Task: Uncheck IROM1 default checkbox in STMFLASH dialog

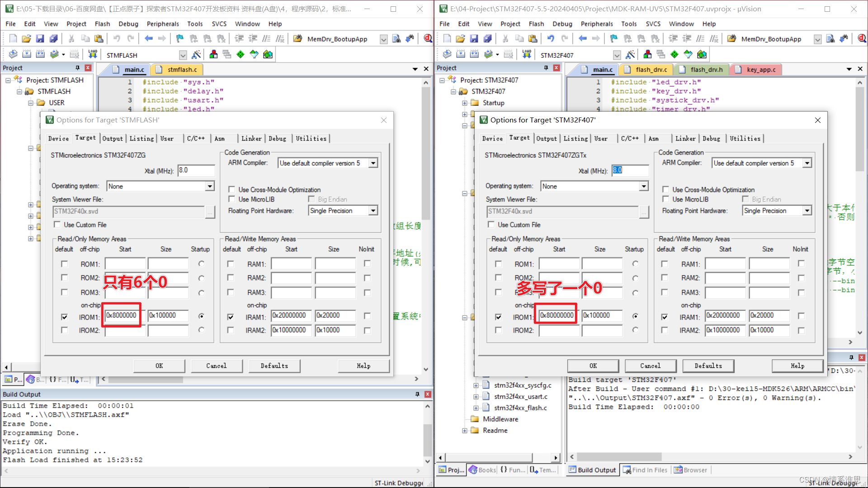Action: [x=64, y=317]
